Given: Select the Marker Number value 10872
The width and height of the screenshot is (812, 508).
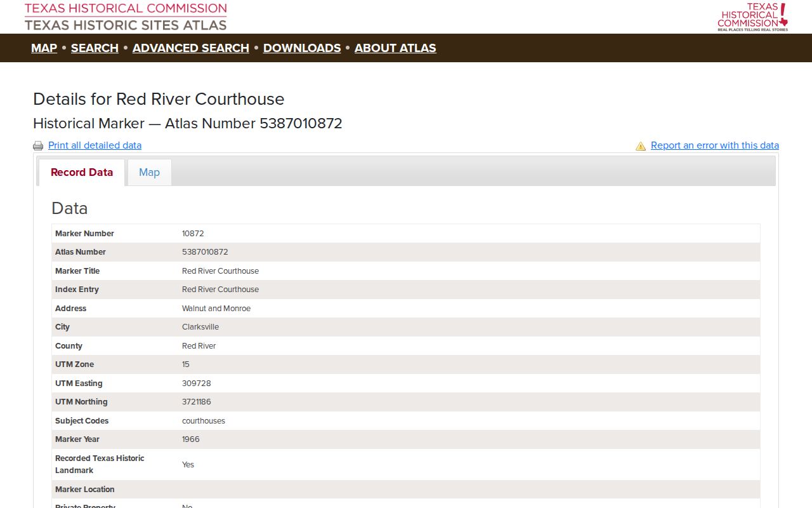Looking at the screenshot, I should tap(193, 234).
